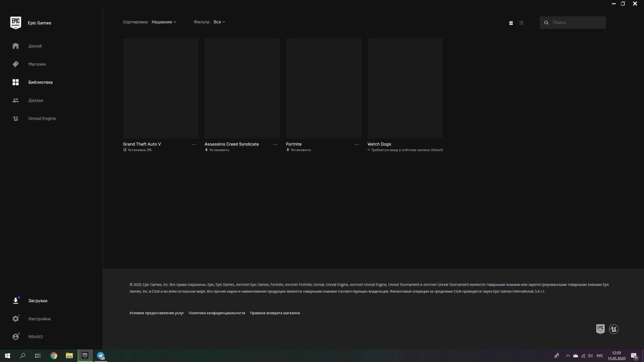The height and width of the screenshot is (362, 644).
Task: Open the RS6552 account entry
Action: (36, 337)
